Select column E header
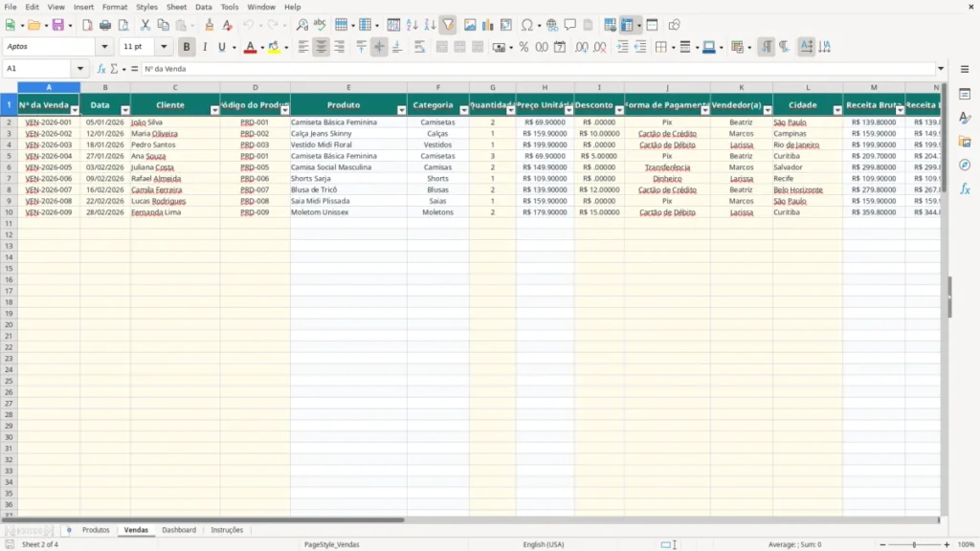980x551 pixels. point(348,87)
